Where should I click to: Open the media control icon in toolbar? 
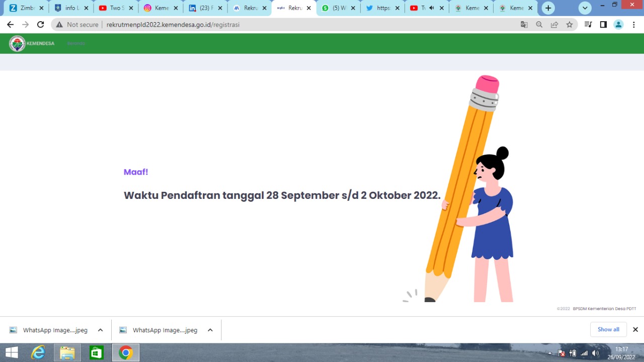pyautogui.click(x=588, y=25)
